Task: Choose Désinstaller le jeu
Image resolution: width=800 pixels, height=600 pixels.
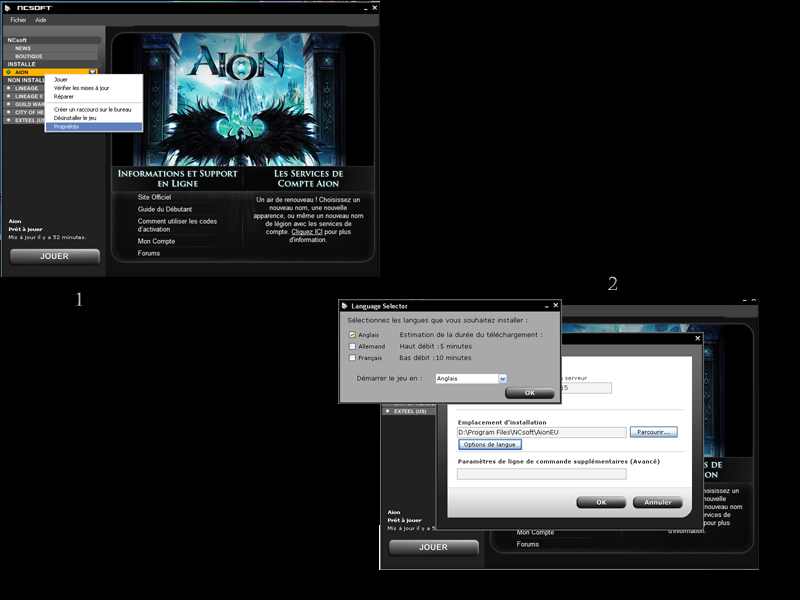Action: coord(75,118)
